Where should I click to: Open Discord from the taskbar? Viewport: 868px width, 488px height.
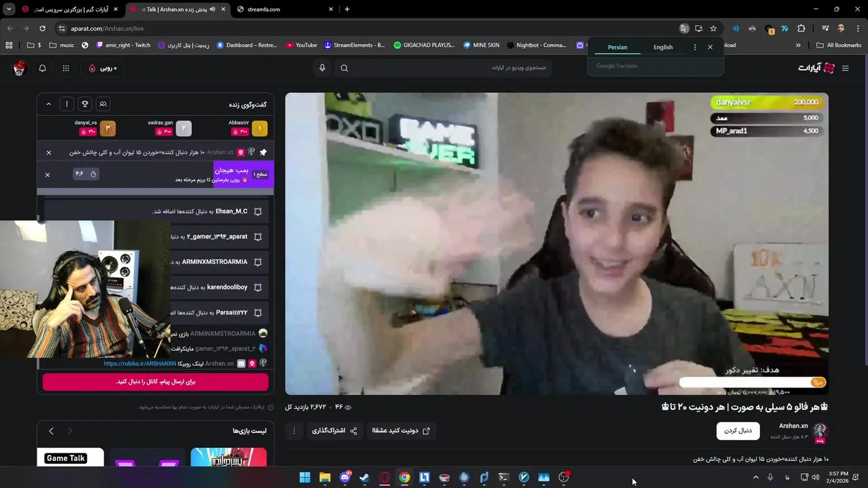(344, 478)
